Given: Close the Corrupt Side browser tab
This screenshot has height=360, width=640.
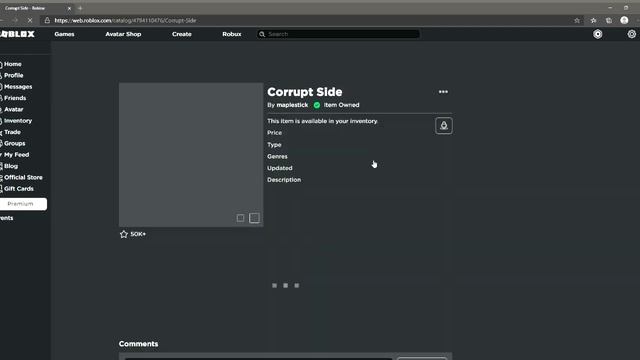Looking at the screenshot, I should 69,8.
